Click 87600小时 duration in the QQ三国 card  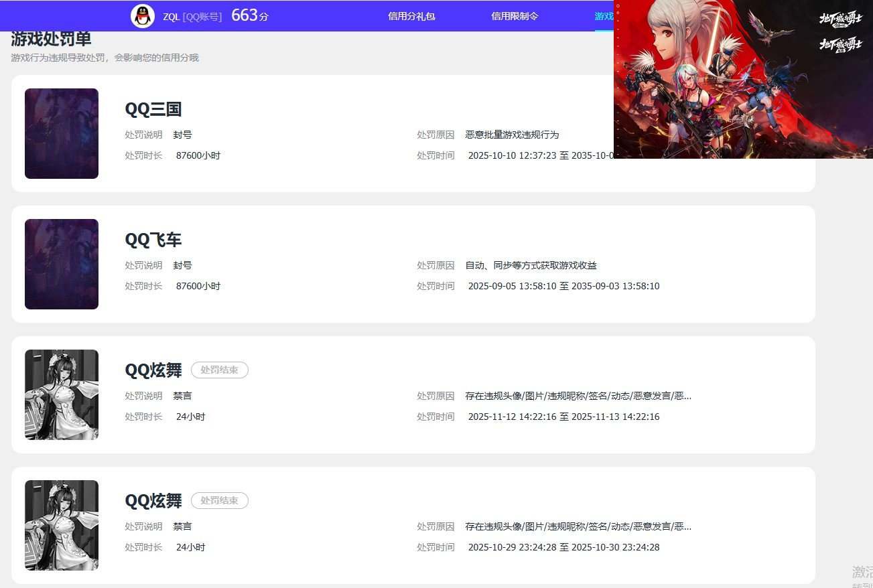198,155
